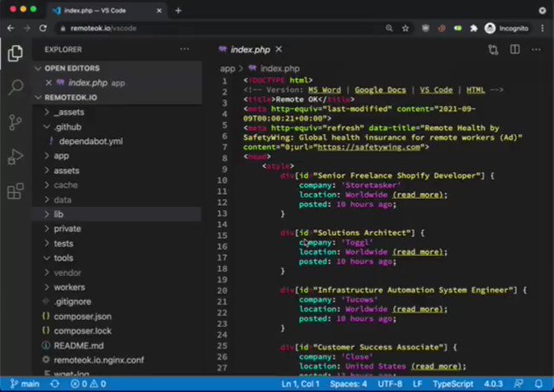
Task: Click the shield extension icon in toolbar
Action: (x=425, y=29)
